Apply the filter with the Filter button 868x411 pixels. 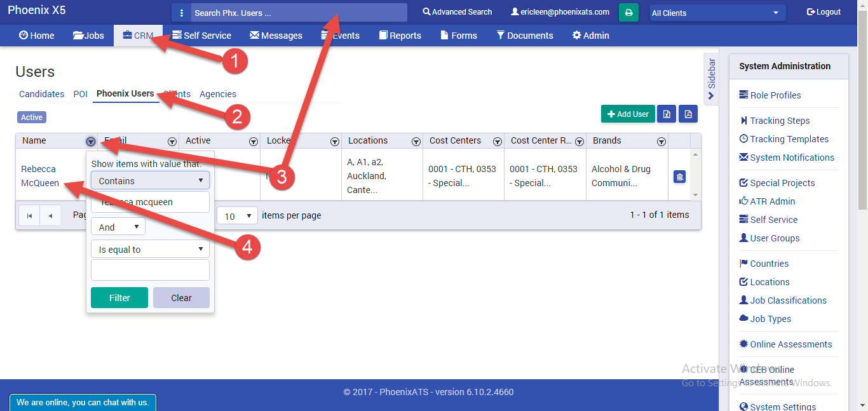tap(119, 298)
